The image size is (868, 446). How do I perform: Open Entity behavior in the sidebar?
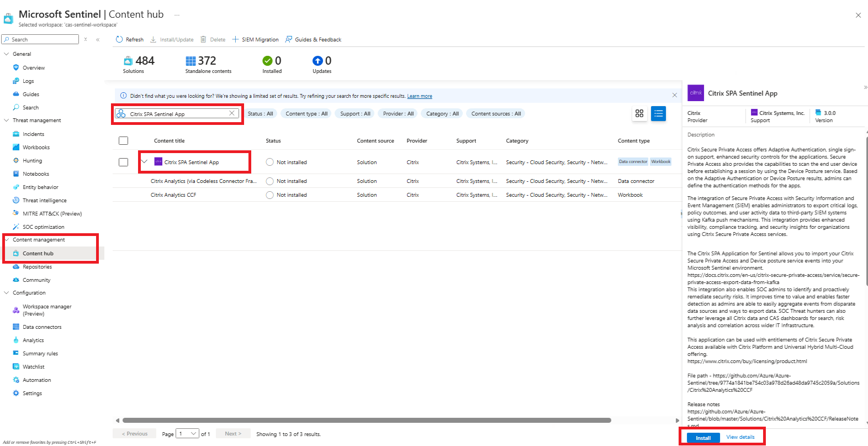[40, 187]
